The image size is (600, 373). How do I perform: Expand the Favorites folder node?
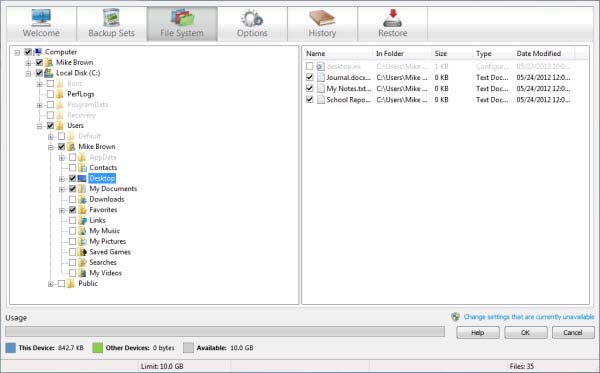62,210
